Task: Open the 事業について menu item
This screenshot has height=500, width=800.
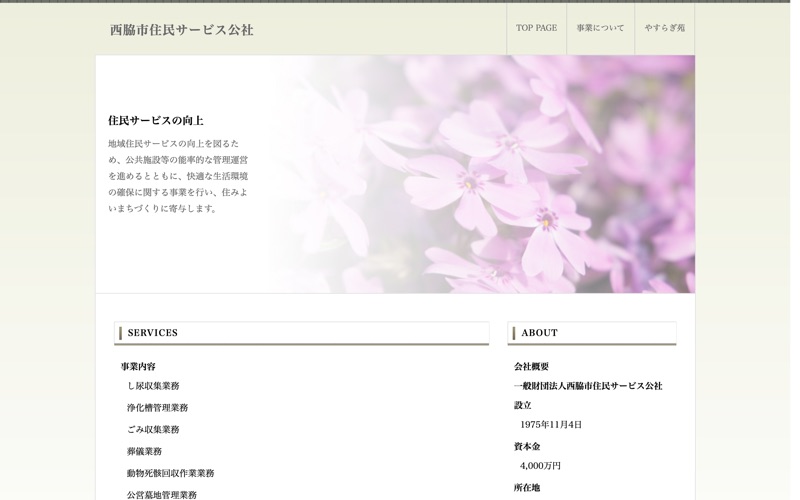Action: pyautogui.click(x=601, y=28)
